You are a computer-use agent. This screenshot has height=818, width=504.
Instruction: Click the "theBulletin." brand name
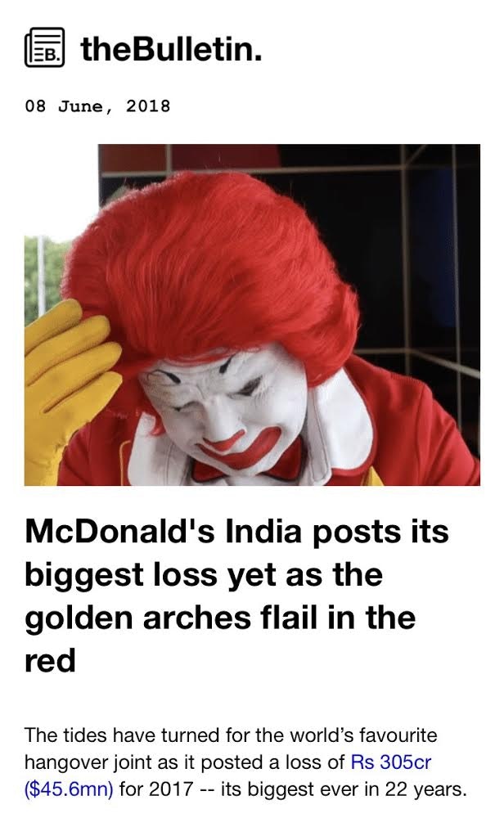171,48
